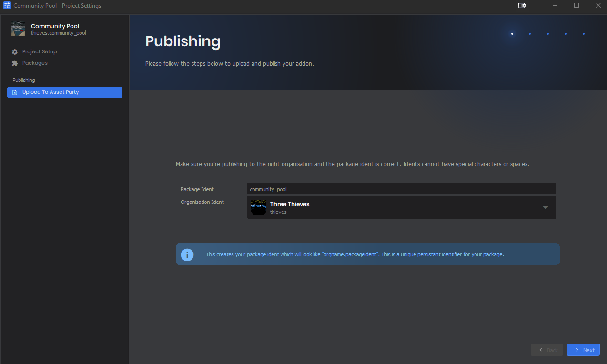Open the Packages section
This screenshot has height=364, width=607.
[35, 63]
